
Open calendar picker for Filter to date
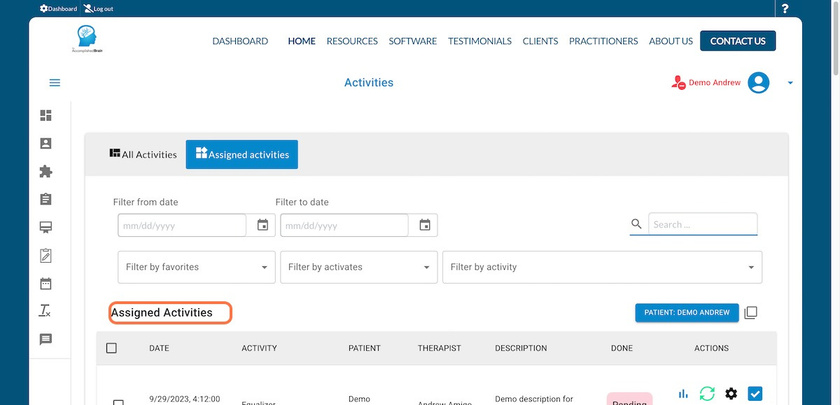425,225
